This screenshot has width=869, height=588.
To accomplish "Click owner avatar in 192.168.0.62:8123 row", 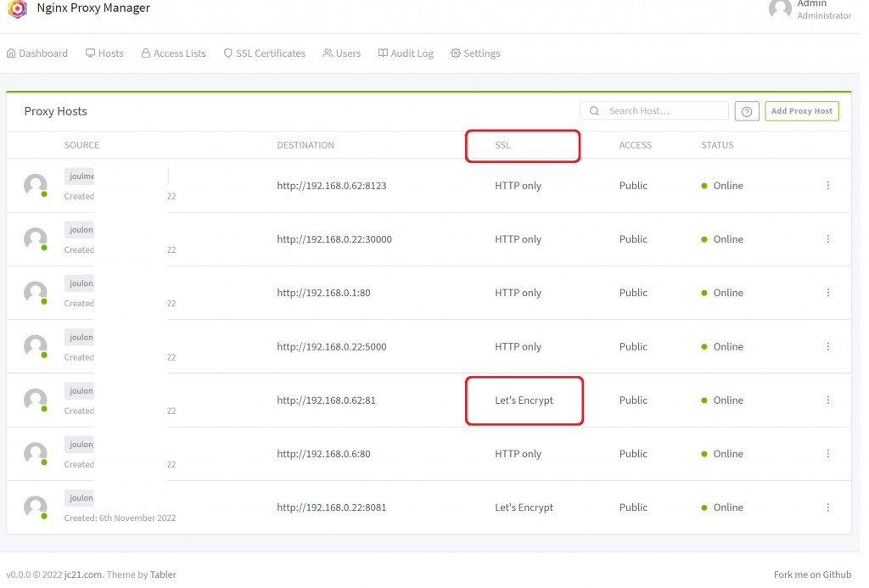I will coord(36,185).
